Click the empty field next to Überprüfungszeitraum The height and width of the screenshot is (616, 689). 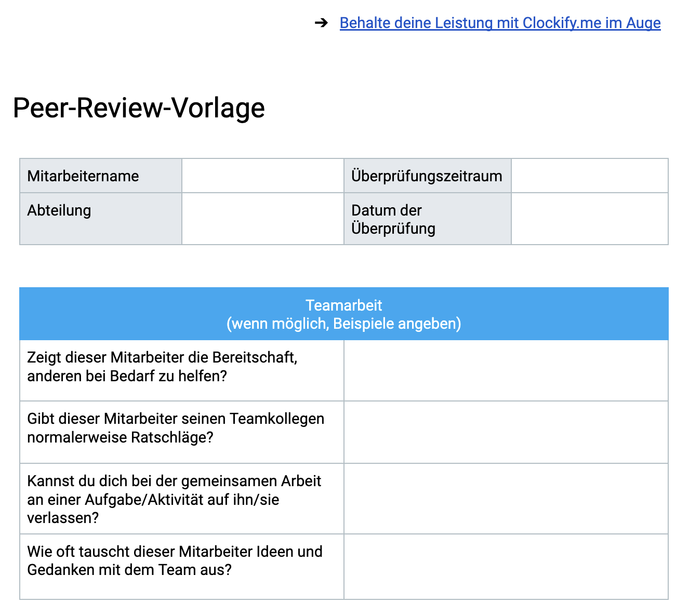point(590,176)
